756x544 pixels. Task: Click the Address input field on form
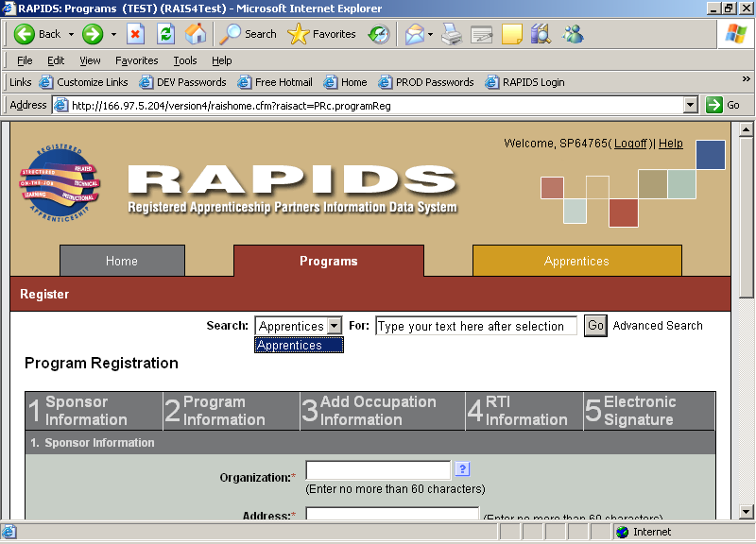tap(392, 514)
